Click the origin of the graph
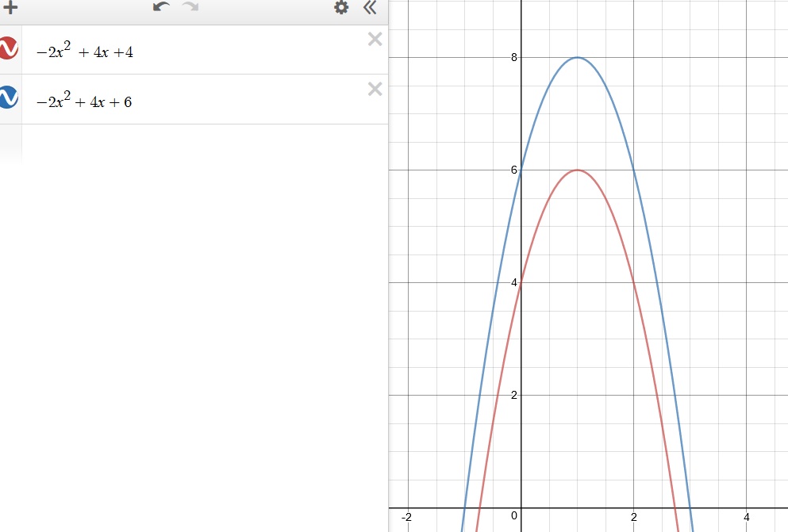The image size is (788, 532). click(521, 507)
